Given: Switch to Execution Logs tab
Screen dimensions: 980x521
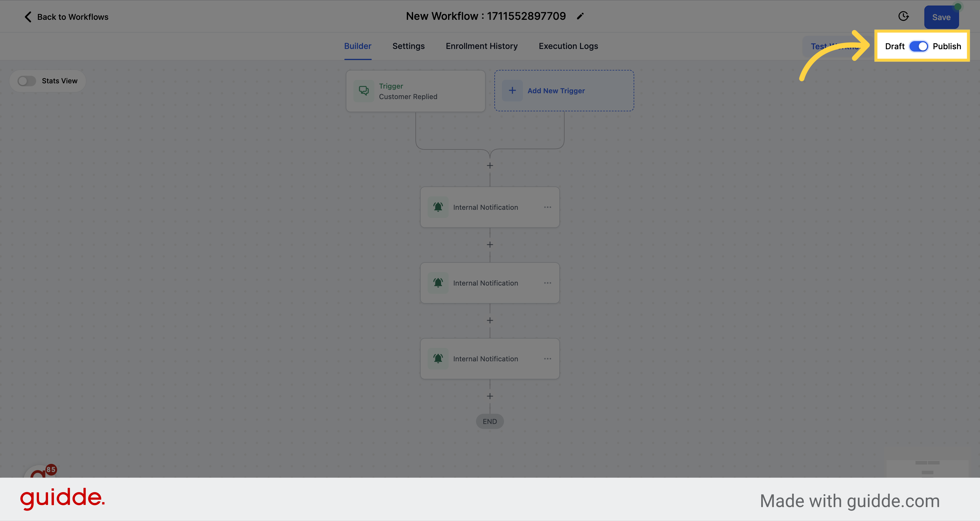Looking at the screenshot, I should (x=568, y=46).
